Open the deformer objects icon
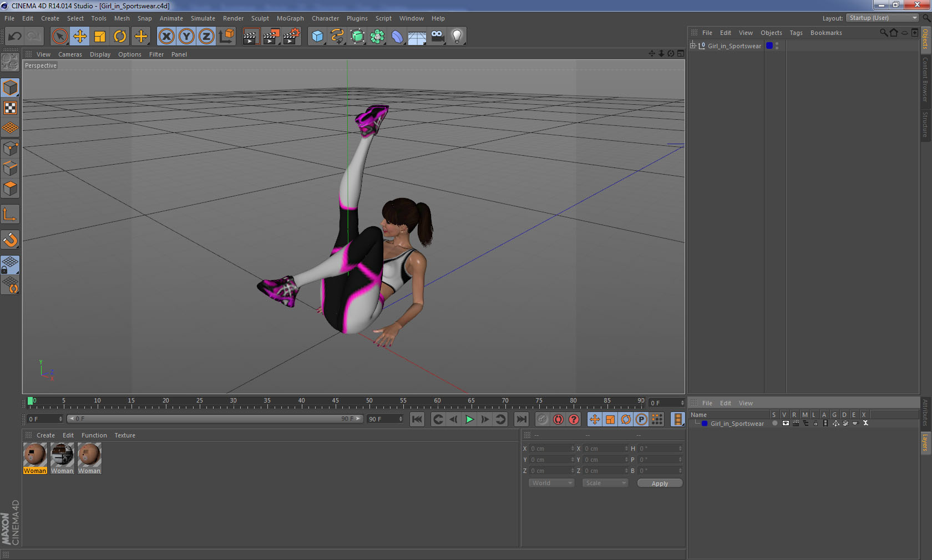The image size is (932, 560). pyautogui.click(x=397, y=37)
